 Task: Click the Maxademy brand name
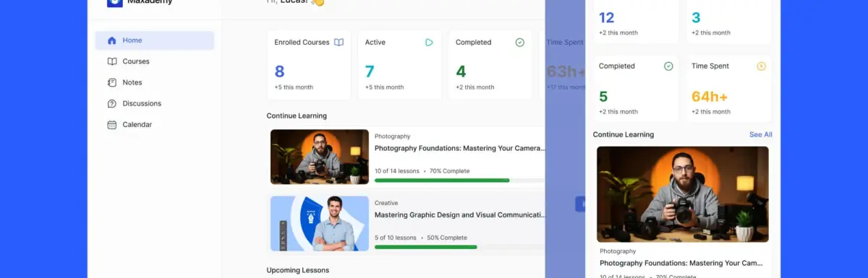pos(150,2)
